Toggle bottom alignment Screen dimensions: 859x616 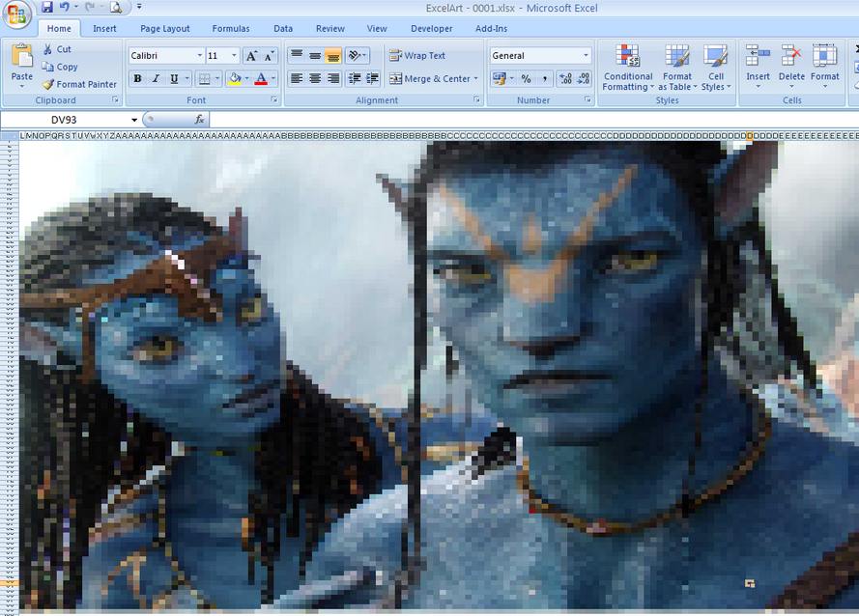333,55
